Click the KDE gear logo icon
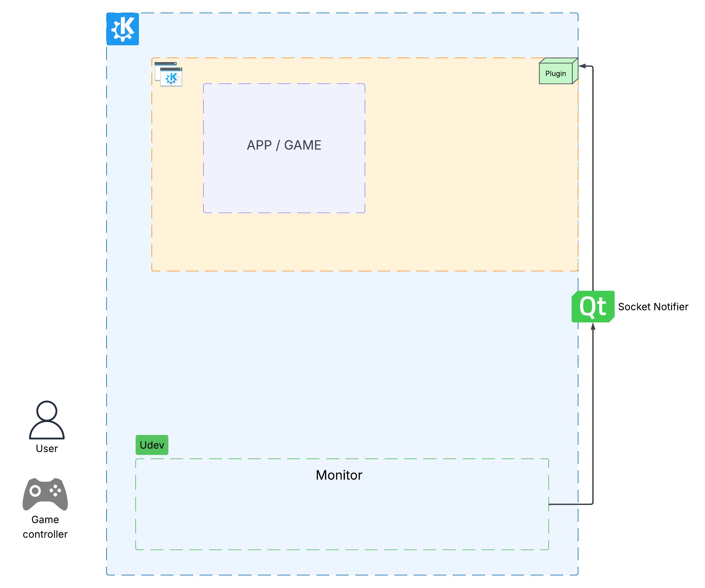 (x=122, y=29)
